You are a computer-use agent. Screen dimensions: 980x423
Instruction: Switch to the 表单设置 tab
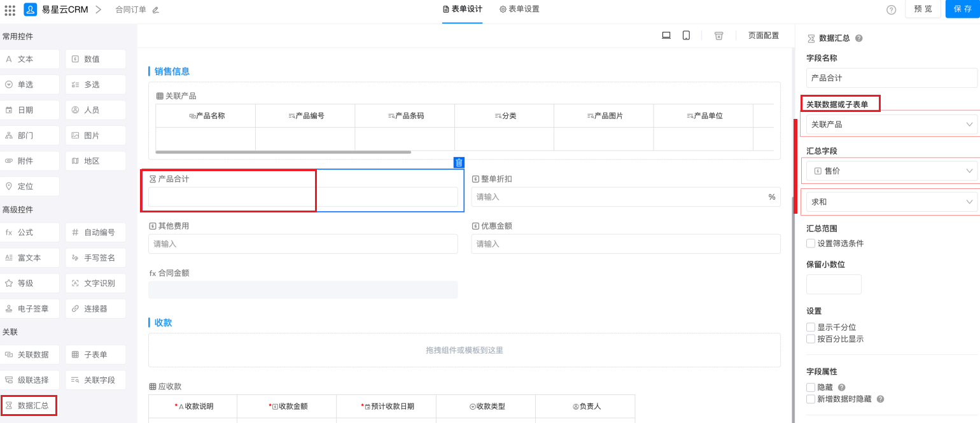(519, 10)
